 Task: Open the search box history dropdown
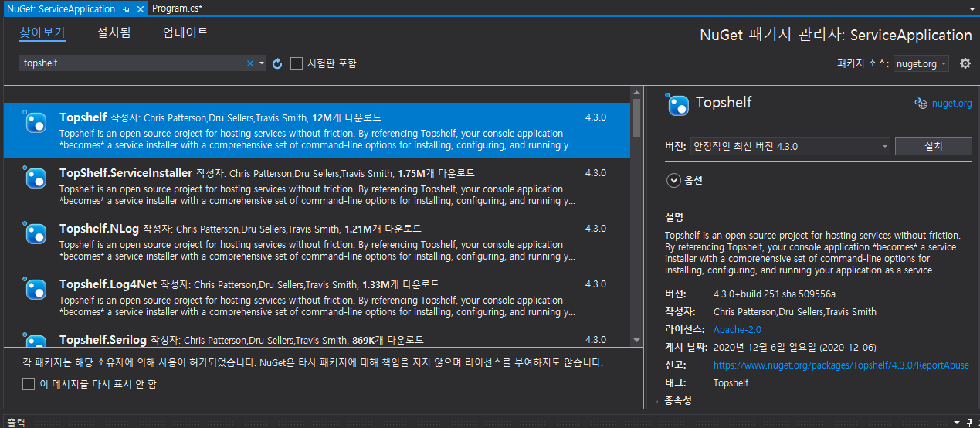click(x=262, y=63)
